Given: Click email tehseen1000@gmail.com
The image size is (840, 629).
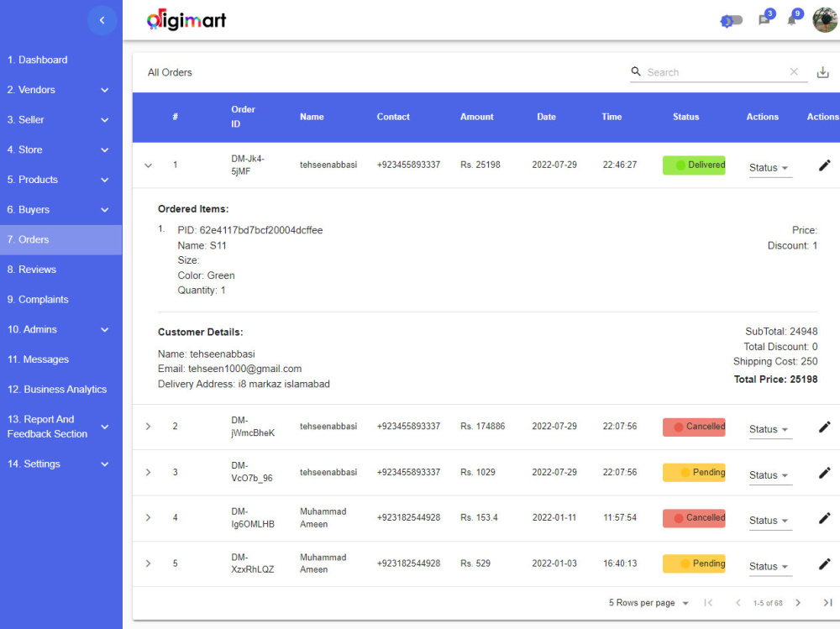Looking at the screenshot, I should tap(244, 369).
